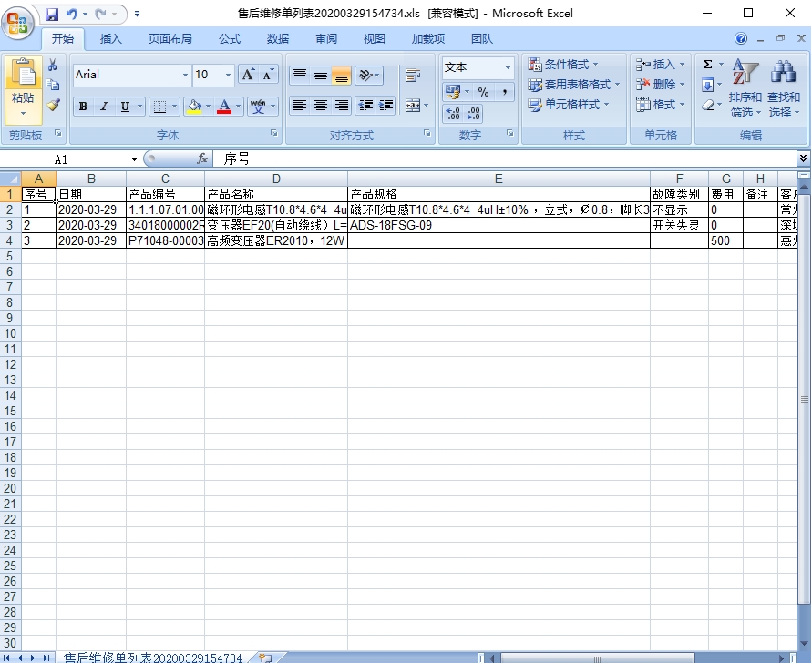
Task: Switch to the 插入 (Insert) ribbon tab
Action: pyautogui.click(x=110, y=38)
